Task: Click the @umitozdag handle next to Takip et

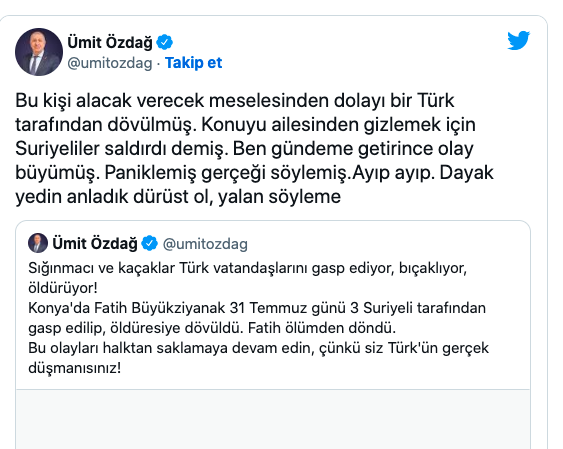Action: (110, 63)
